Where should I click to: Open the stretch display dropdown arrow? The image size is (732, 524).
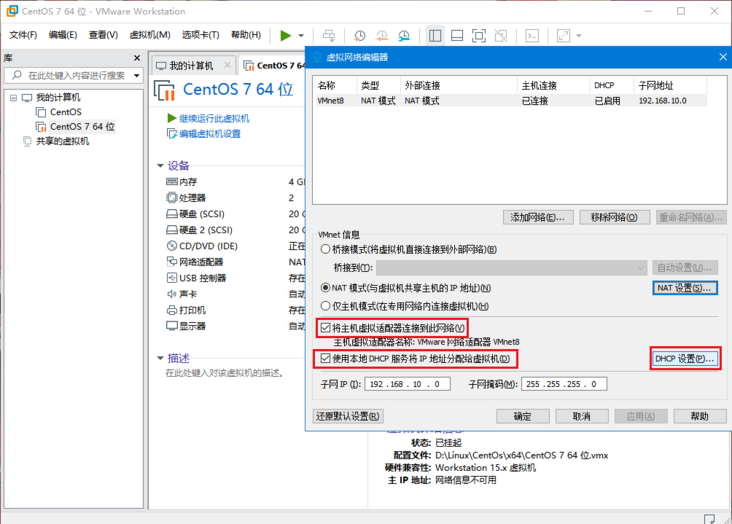click(x=579, y=35)
